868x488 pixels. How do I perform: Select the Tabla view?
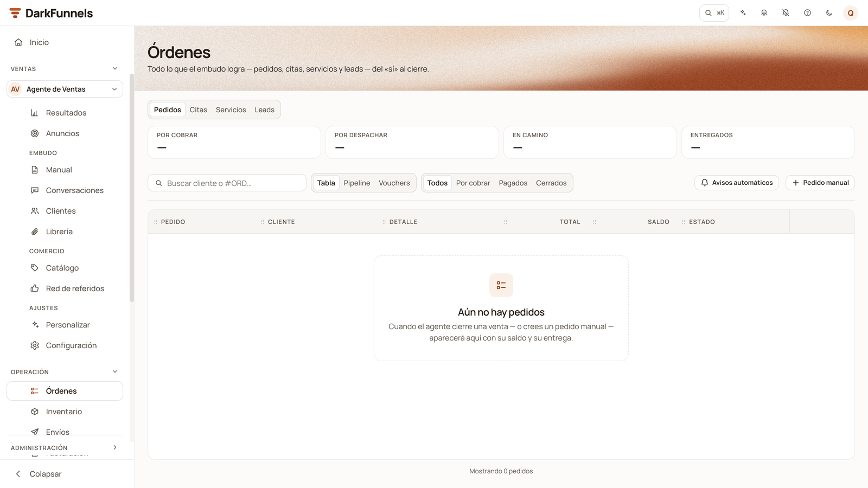(x=326, y=183)
